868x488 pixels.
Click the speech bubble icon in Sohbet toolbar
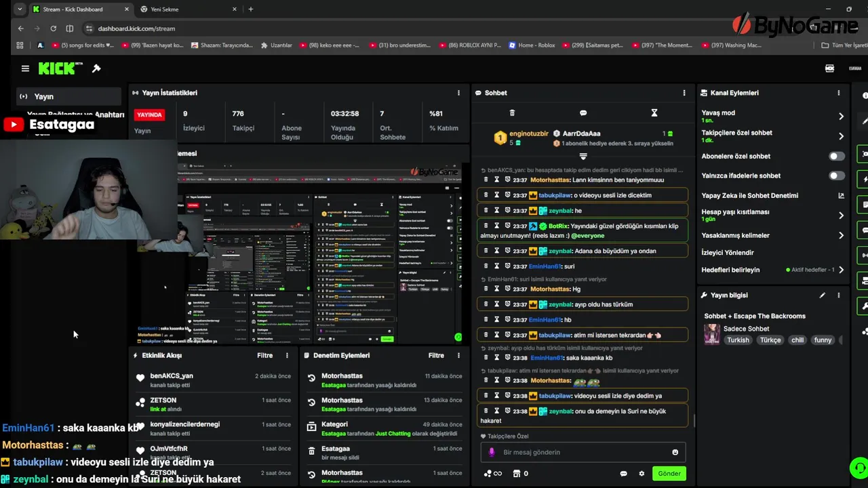pos(583,113)
